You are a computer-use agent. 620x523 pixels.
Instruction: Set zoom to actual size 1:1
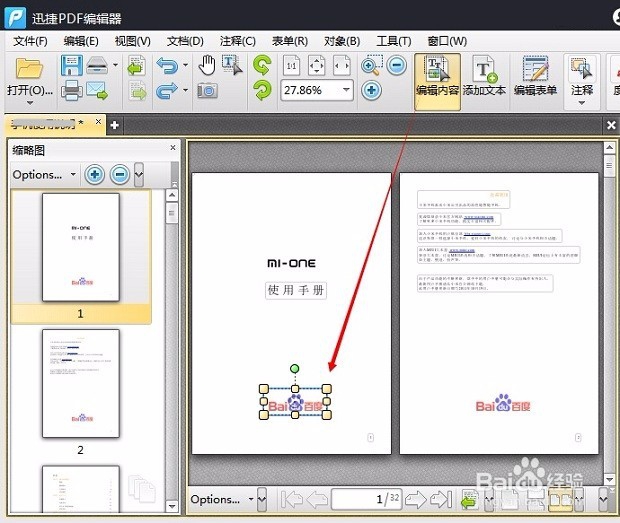point(291,66)
